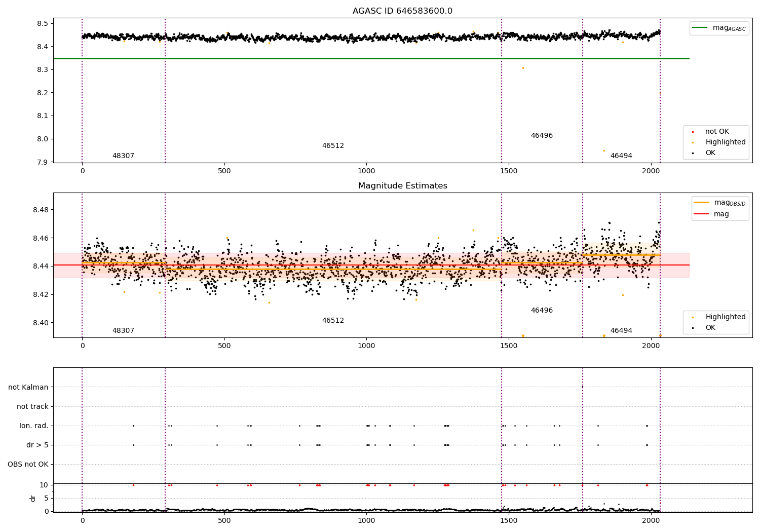This screenshot has width=760, height=532.
Task: Click the '8.5' y-axis tick label
Action: click(x=43, y=24)
